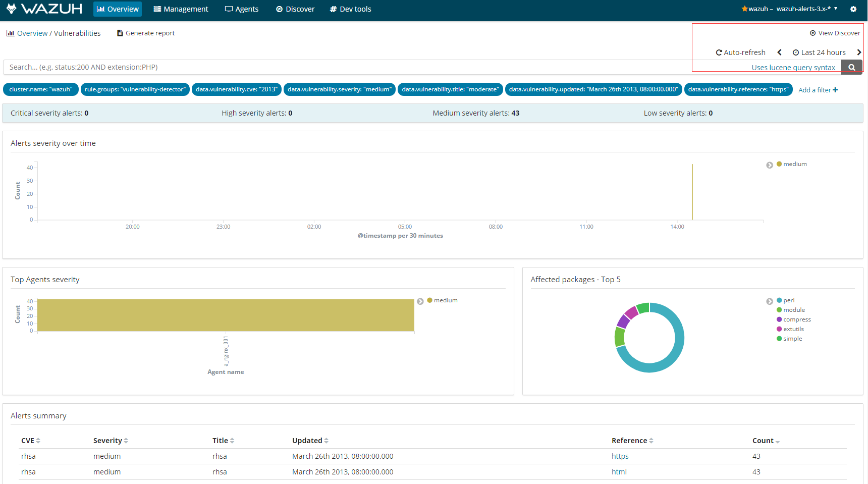The width and height of the screenshot is (868, 484).
Task: Click the bar chart icon before Overview breadcrumb
Action: (11, 33)
